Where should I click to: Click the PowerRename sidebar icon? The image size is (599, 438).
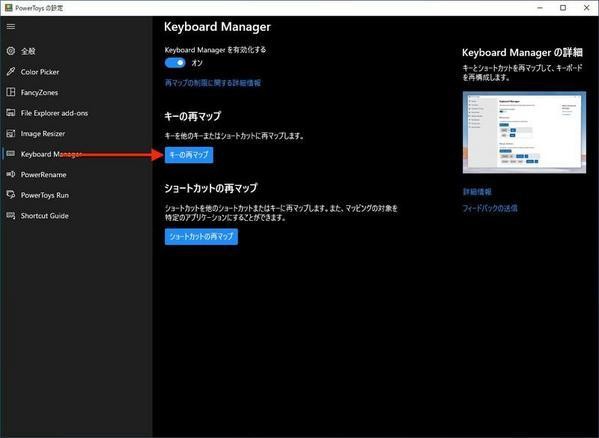pos(11,174)
